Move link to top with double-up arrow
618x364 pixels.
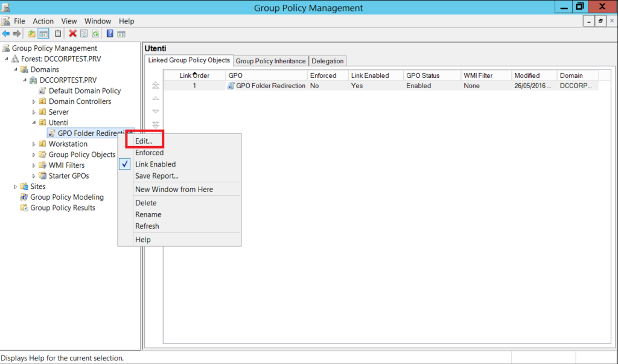click(x=156, y=85)
